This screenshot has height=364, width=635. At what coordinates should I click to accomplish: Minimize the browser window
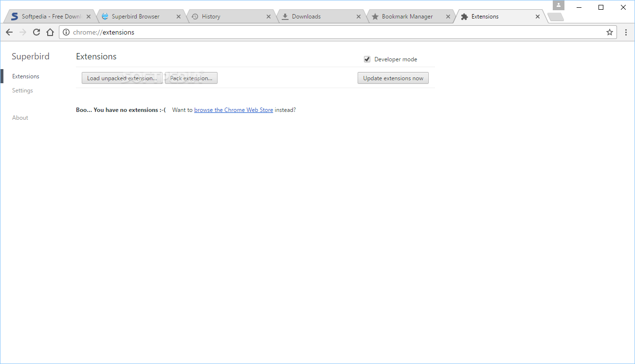coord(579,7)
